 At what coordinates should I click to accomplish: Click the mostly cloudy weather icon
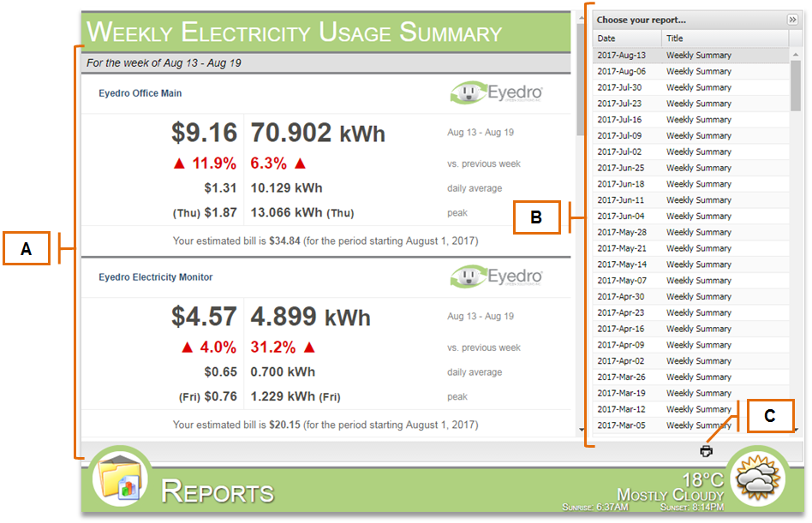[x=758, y=478]
